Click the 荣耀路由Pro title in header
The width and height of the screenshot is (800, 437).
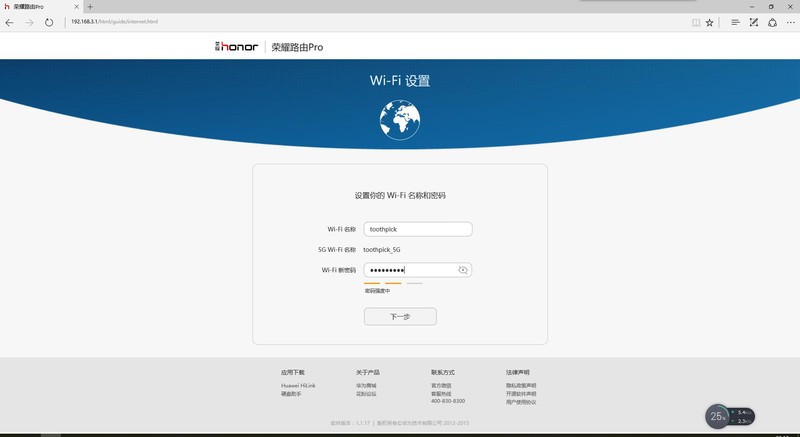tap(297, 47)
